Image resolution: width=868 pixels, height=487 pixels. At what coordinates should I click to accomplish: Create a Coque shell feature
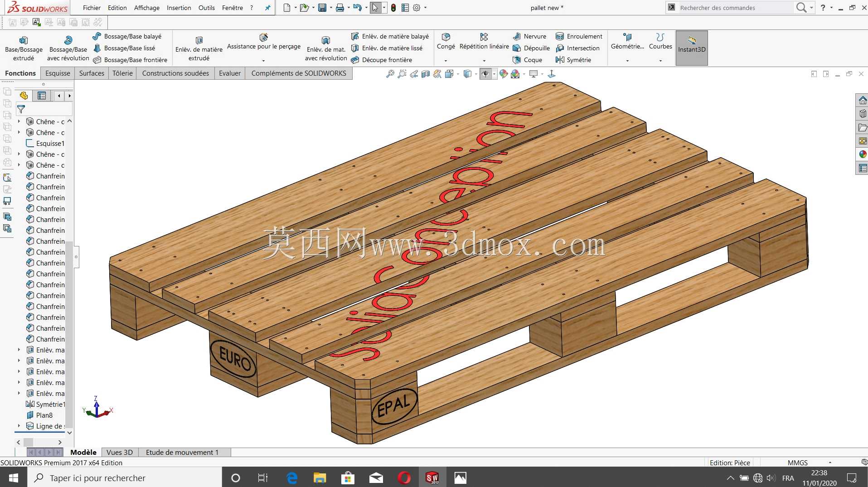coord(528,60)
